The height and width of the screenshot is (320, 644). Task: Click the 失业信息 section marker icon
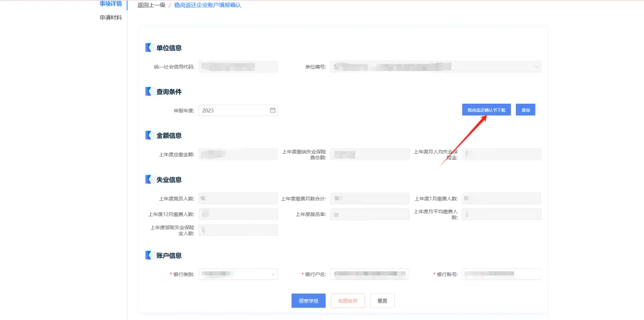(x=148, y=180)
